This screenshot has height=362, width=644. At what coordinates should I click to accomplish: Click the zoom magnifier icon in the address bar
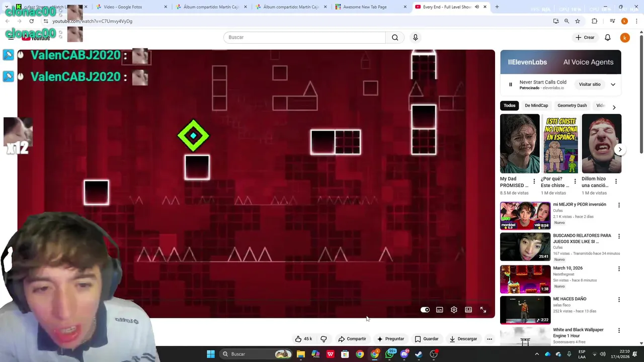(x=567, y=21)
